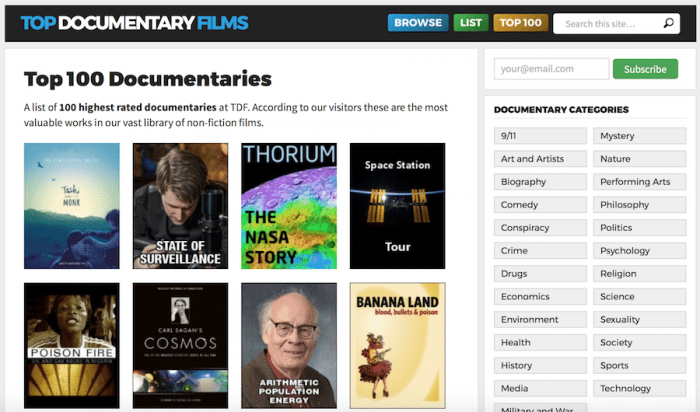The image size is (700, 412).
Task: Select the Society category
Action: pyautogui.click(x=639, y=342)
